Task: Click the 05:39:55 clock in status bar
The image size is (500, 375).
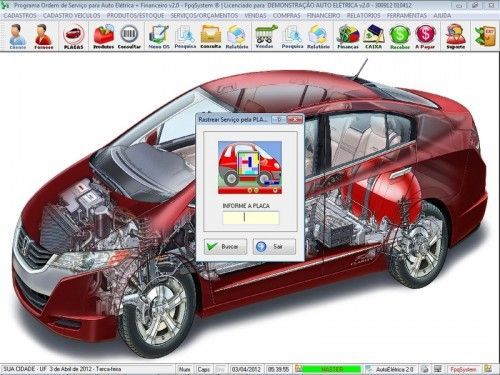Action: [279, 369]
